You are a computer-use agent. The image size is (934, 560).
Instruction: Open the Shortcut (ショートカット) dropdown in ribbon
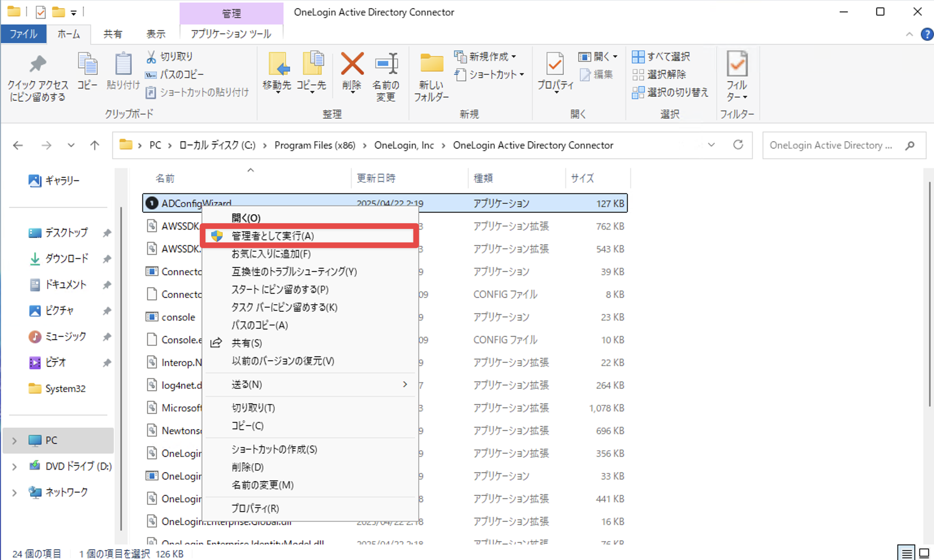click(489, 75)
